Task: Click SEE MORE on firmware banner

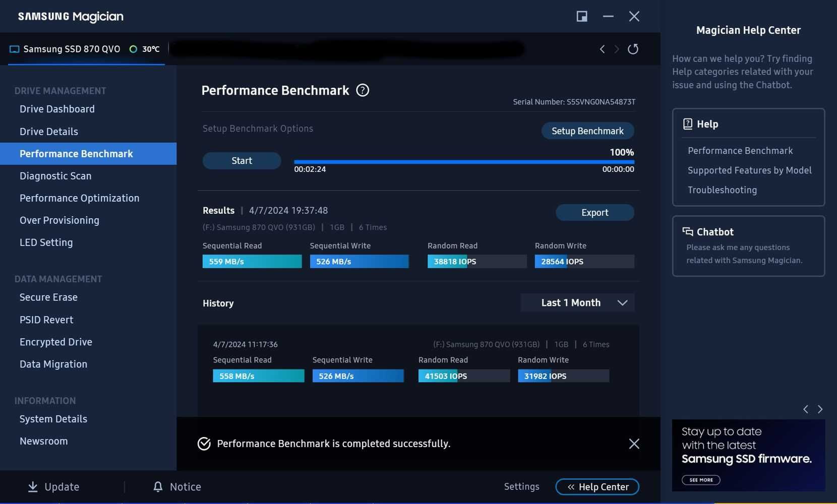Action: [x=701, y=480]
